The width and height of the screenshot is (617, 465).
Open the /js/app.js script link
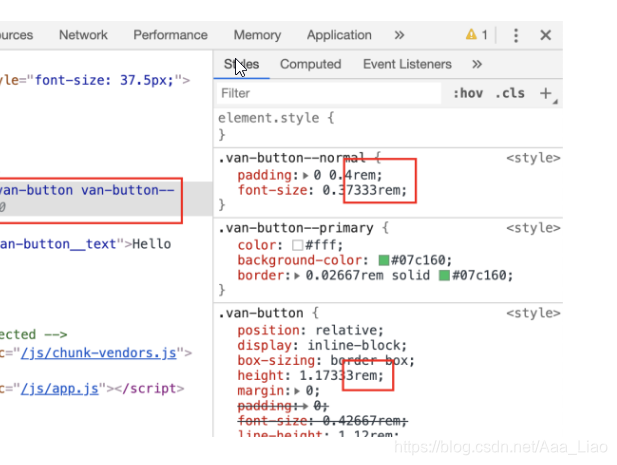pyautogui.click(x=59, y=389)
